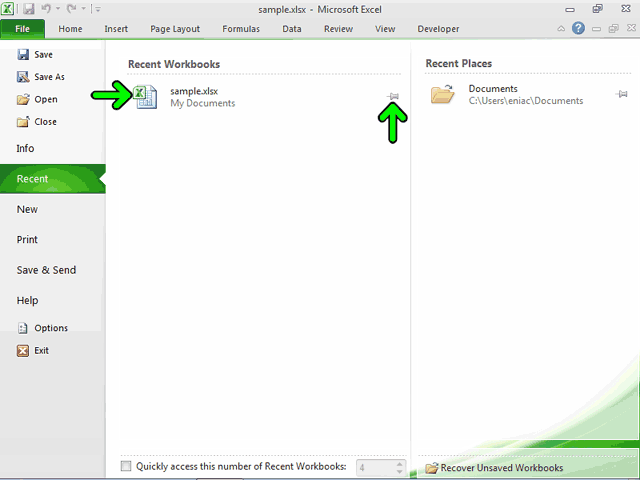Select the Save & Send menu item
The width and height of the screenshot is (640, 480).
[46, 270]
